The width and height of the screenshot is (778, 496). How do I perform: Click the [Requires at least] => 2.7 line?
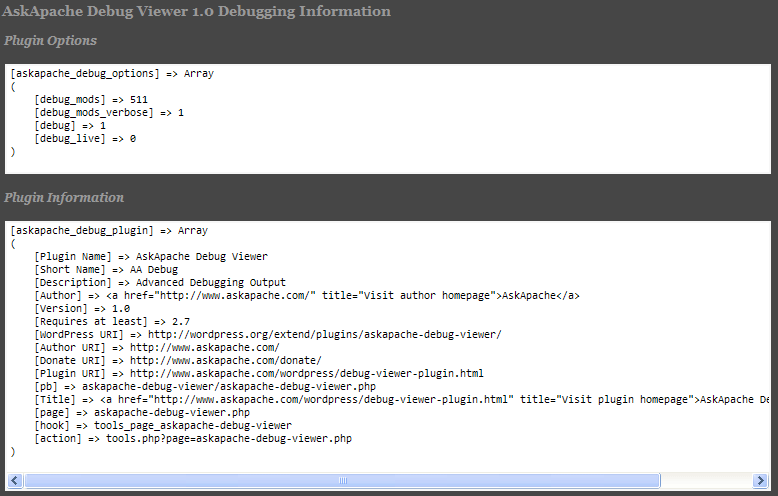[112, 321]
